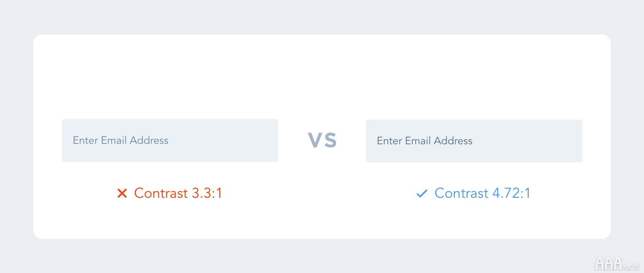
Task: Focus the left low-contrast email input field
Action: pyautogui.click(x=170, y=140)
